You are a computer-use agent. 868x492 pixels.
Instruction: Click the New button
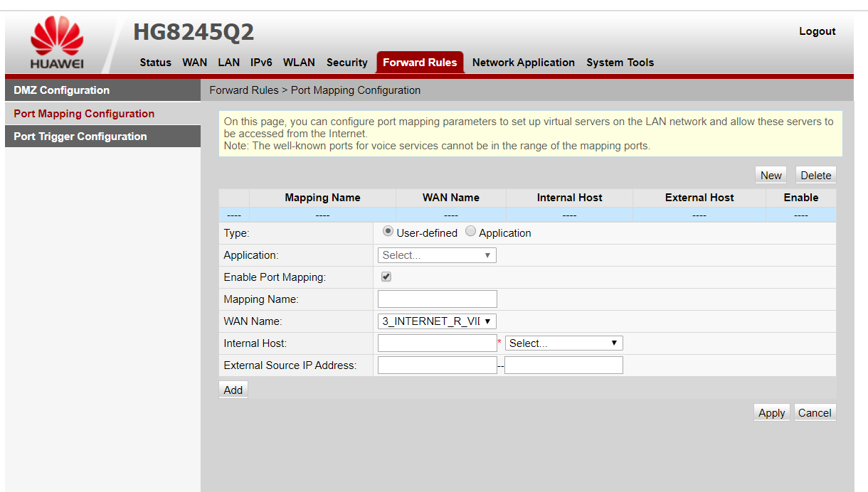click(771, 176)
